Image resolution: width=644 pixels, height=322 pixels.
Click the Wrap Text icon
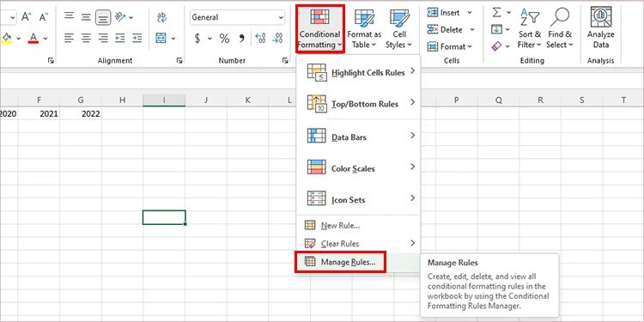[161, 17]
